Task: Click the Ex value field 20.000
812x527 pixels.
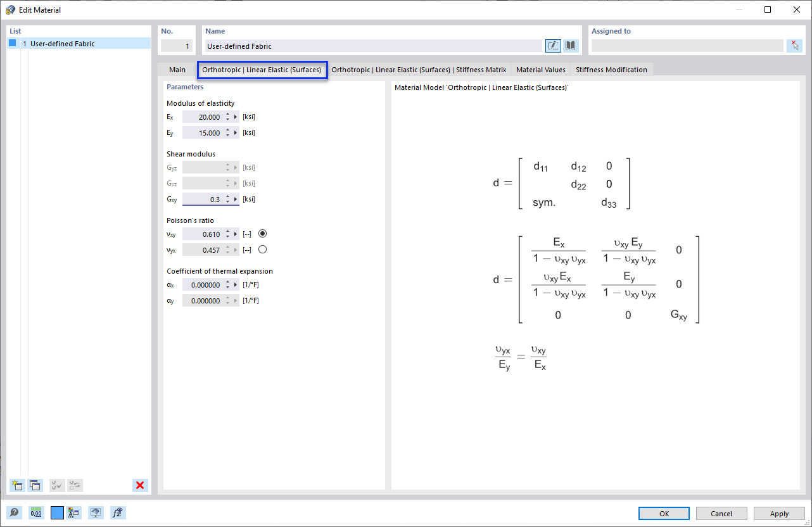Action: pos(203,117)
